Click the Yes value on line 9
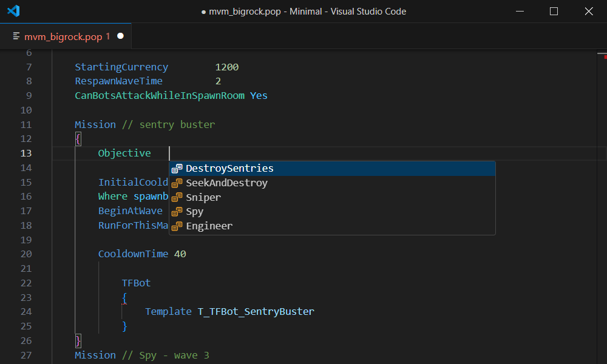The height and width of the screenshot is (364, 607). point(259,95)
